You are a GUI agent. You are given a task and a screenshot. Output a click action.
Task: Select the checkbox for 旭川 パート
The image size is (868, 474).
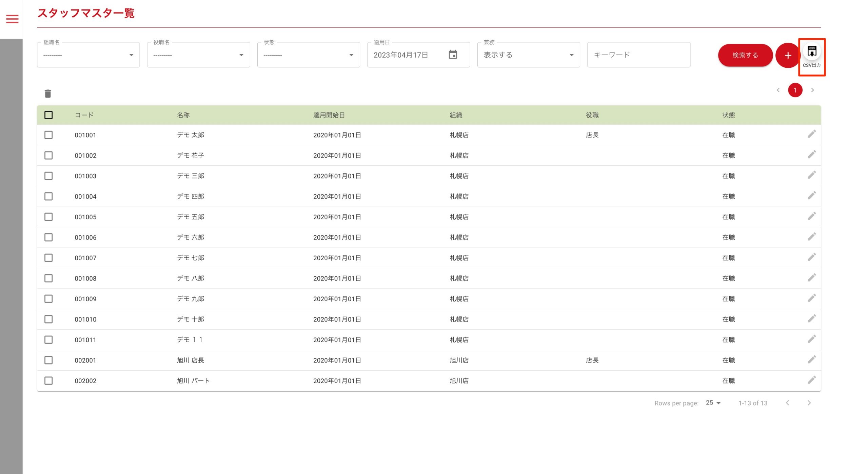coord(48,380)
